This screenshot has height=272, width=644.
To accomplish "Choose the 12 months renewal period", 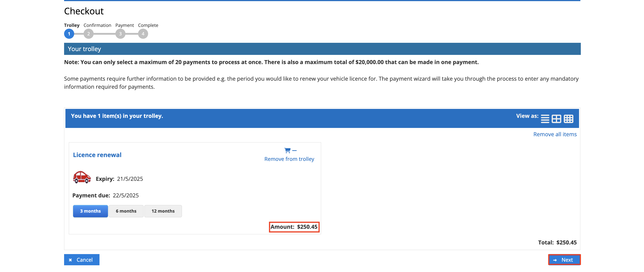I will pyautogui.click(x=163, y=211).
